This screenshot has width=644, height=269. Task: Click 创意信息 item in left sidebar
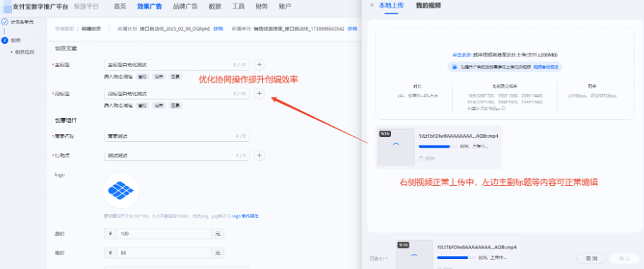click(25, 52)
